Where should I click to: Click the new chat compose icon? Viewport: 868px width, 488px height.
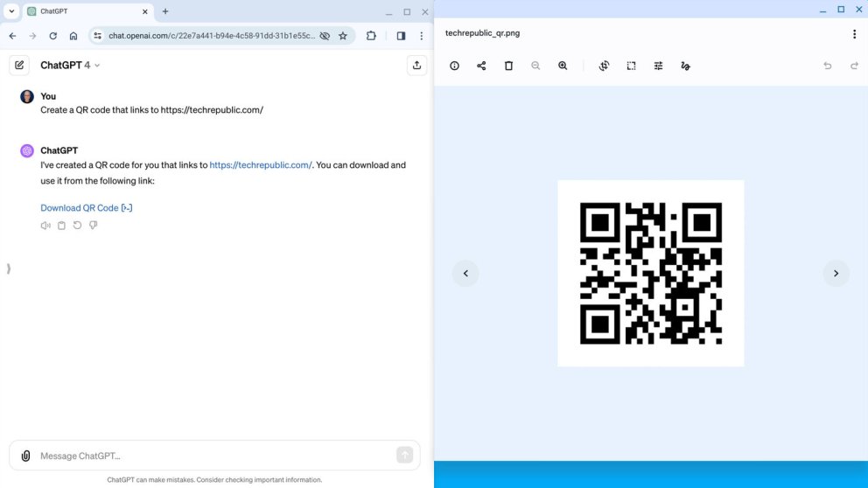(x=19, y=66)
